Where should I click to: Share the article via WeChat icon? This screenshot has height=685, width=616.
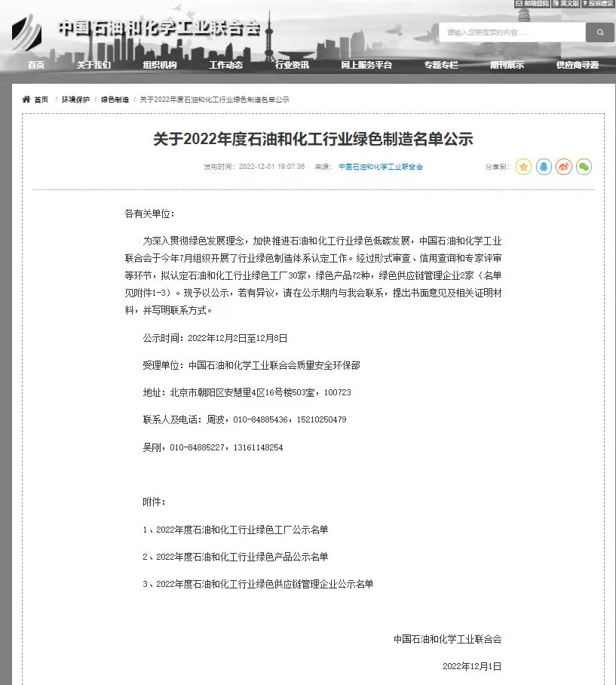(x=583, y=167)
